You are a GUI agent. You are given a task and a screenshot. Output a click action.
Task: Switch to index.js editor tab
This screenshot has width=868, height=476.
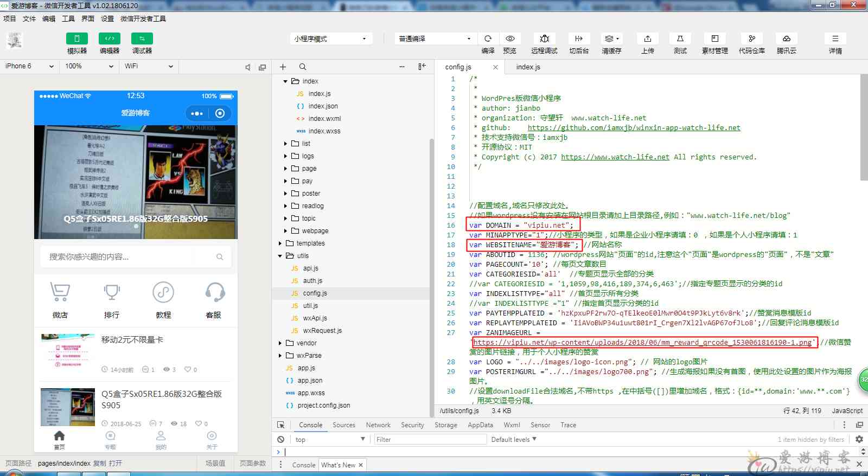point(528,67)
